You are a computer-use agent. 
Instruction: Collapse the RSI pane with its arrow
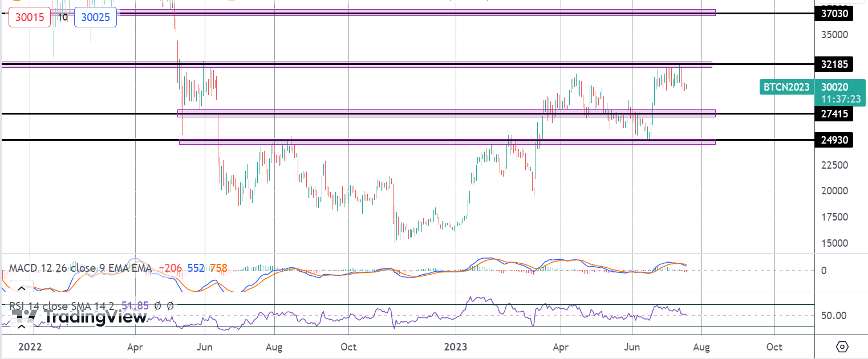(21, 326)
